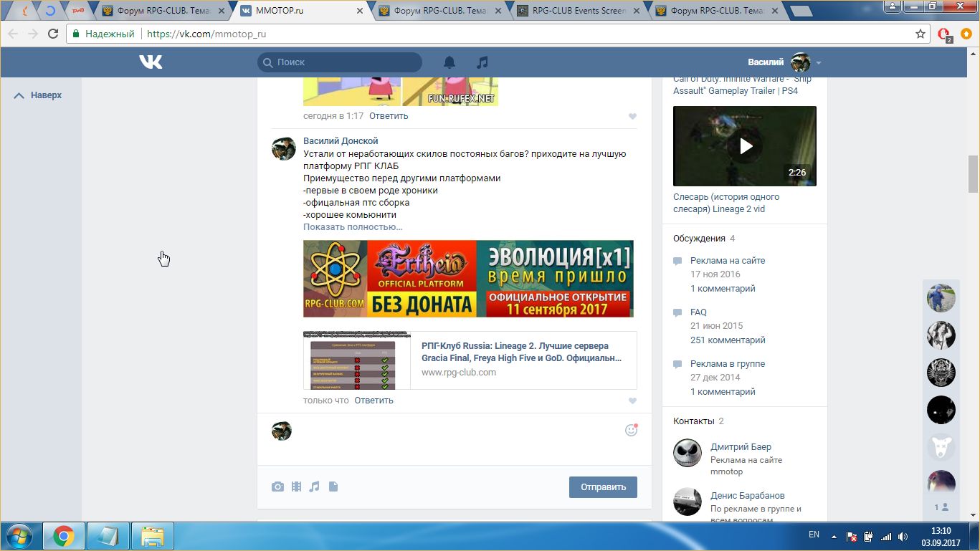This screenshot has width=980, height=551.
Task: Switch to RPG-CLUB Events Screen tab
Action: (578, 11)
